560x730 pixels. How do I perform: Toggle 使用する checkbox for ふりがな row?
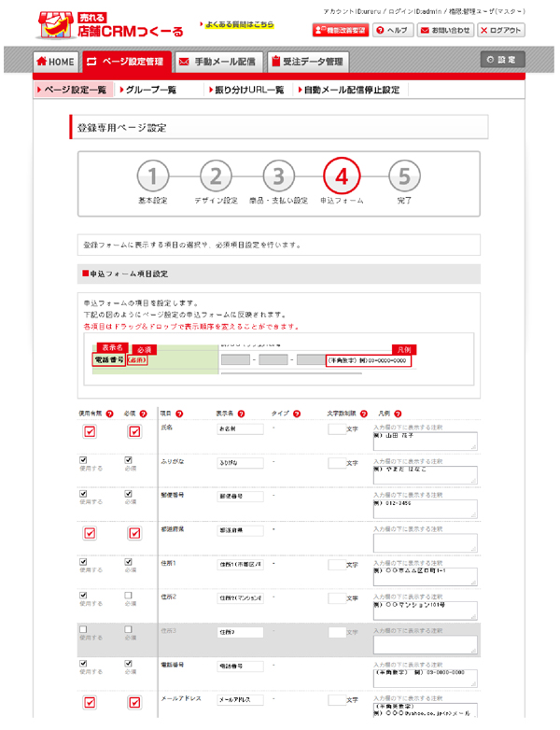[x=84, y=460]
